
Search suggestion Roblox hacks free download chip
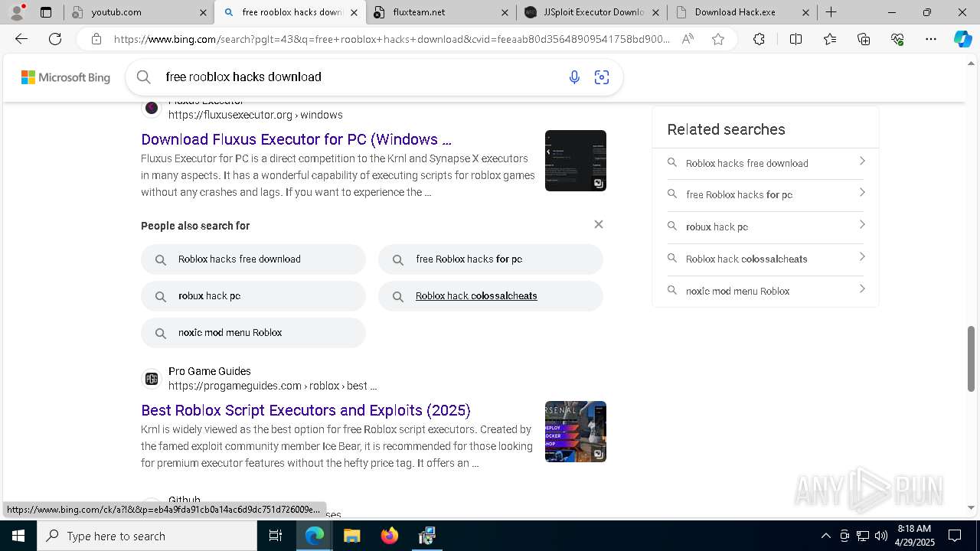[x=253, y=259]
